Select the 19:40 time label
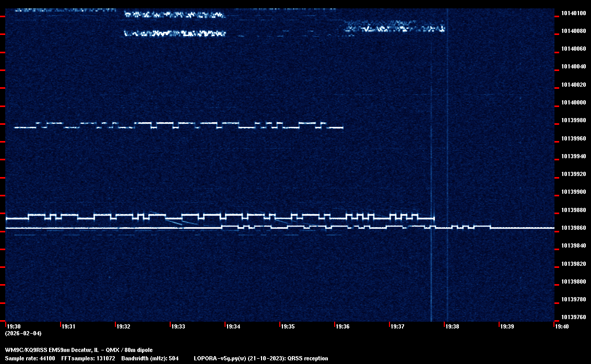 tap(562, 326)
